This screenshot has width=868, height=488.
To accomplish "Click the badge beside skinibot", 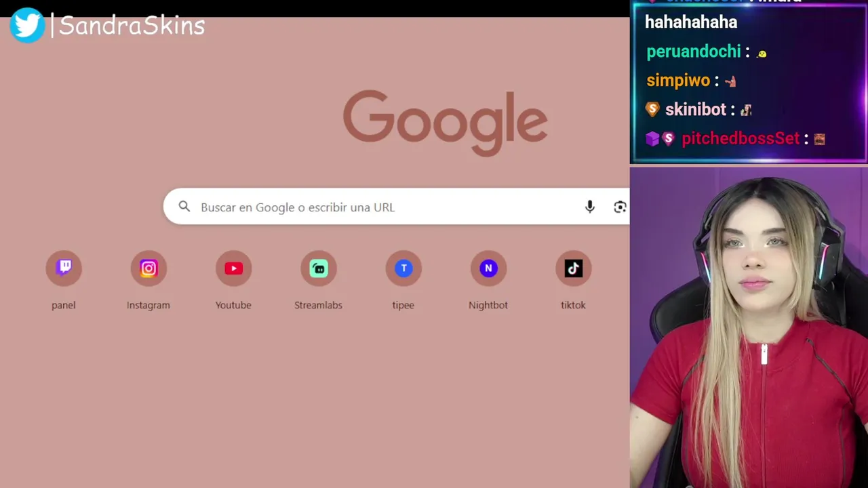I will pos(652,109).
